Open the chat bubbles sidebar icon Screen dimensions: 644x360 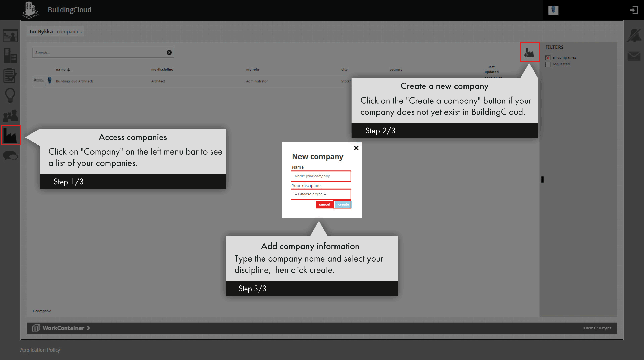pos(10,156)
